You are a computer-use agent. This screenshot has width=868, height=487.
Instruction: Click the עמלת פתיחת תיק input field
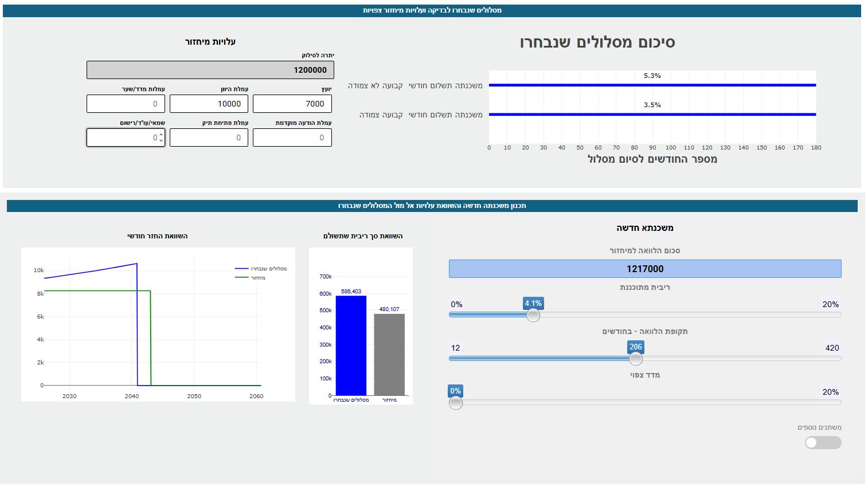click(209, 138)
